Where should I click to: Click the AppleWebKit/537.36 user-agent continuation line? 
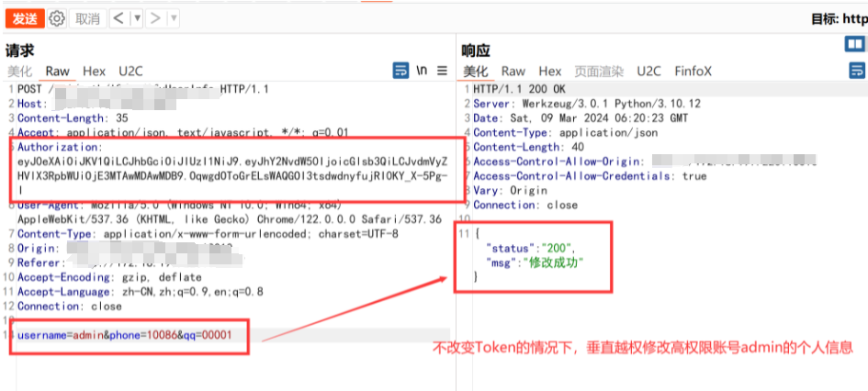pyautogui.click(x=230, y=219)
